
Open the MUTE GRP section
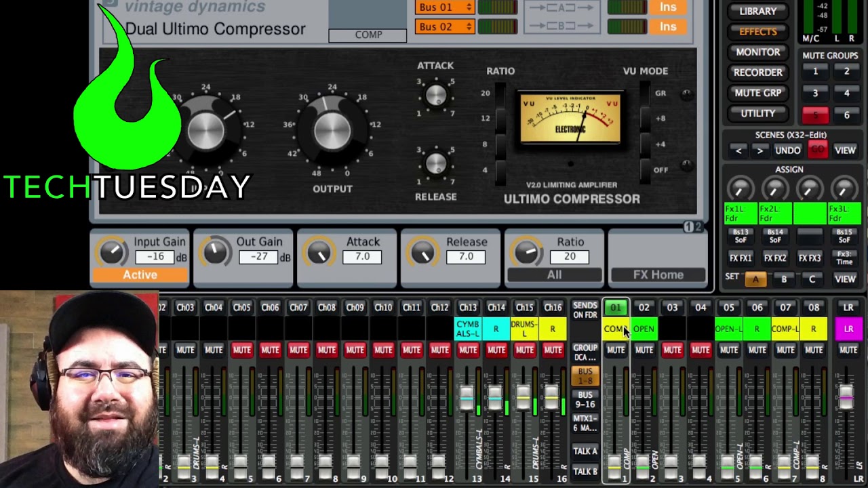pos(757,93)
